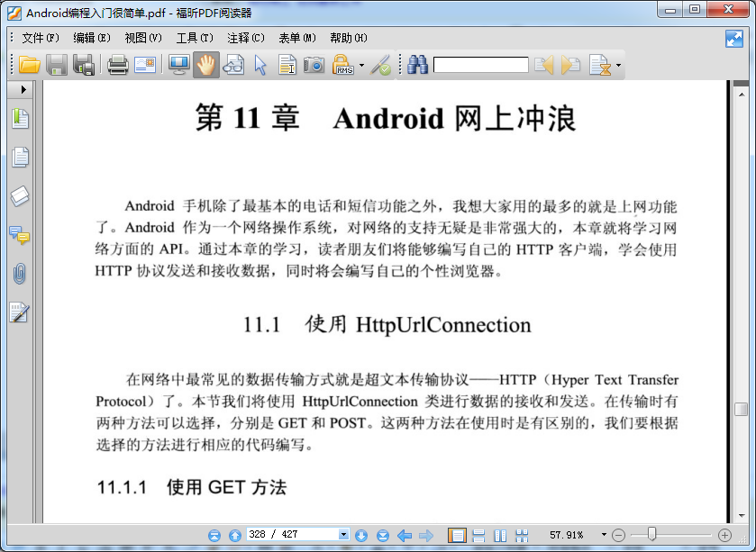
Task: Click the vertical scrollbar down arrow
Action: pos(742,516)
